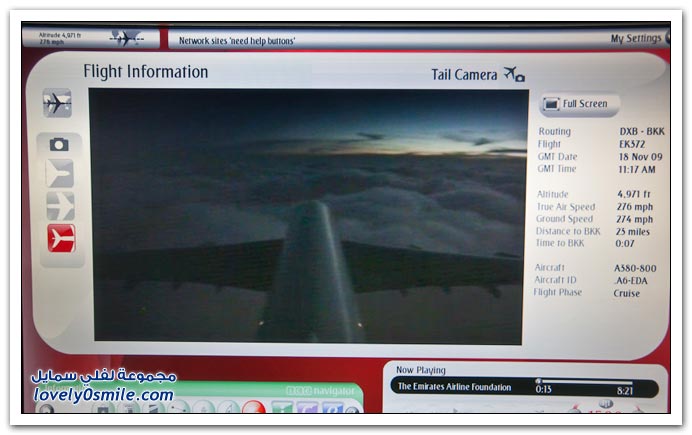Select the camera icon in the sidebar
This screenshot has width=692, height=435.
(60, 144)
